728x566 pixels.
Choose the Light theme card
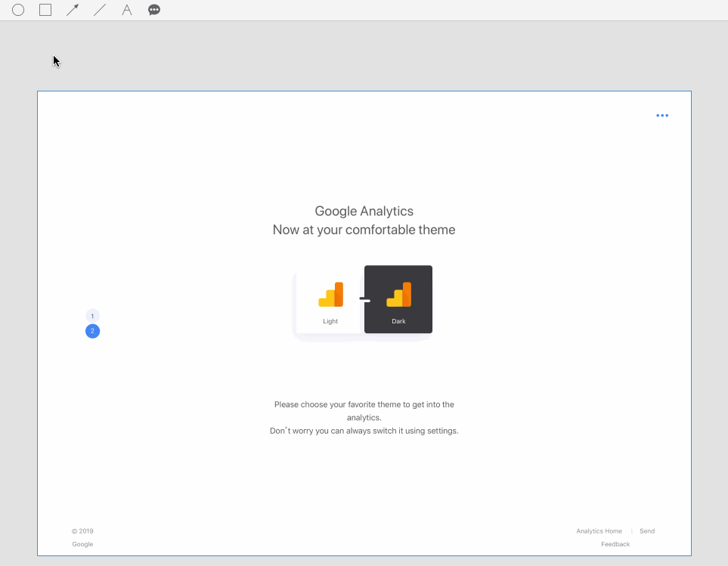click(330, 299)
